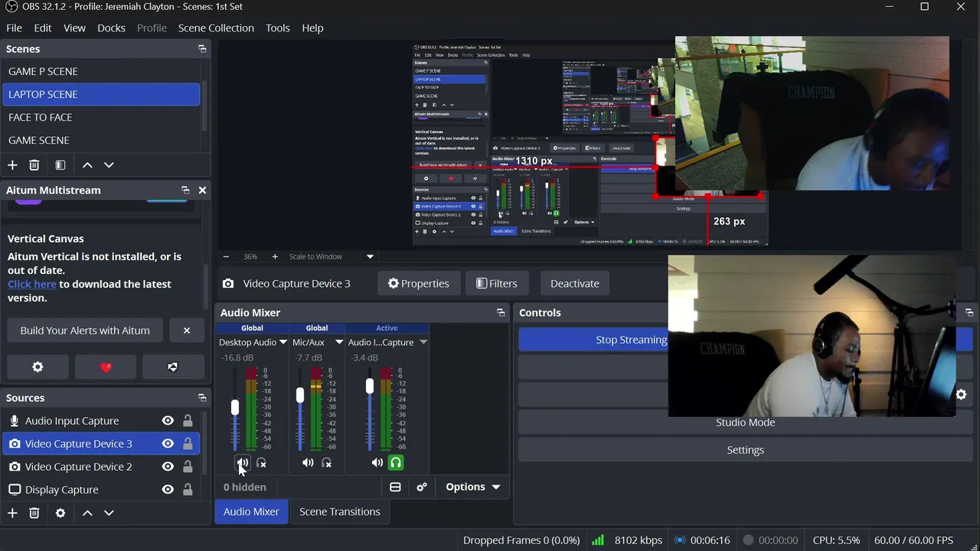The image size is (980, 551).
Task: Click the Aitum logo button
Action: click(173, 367)
